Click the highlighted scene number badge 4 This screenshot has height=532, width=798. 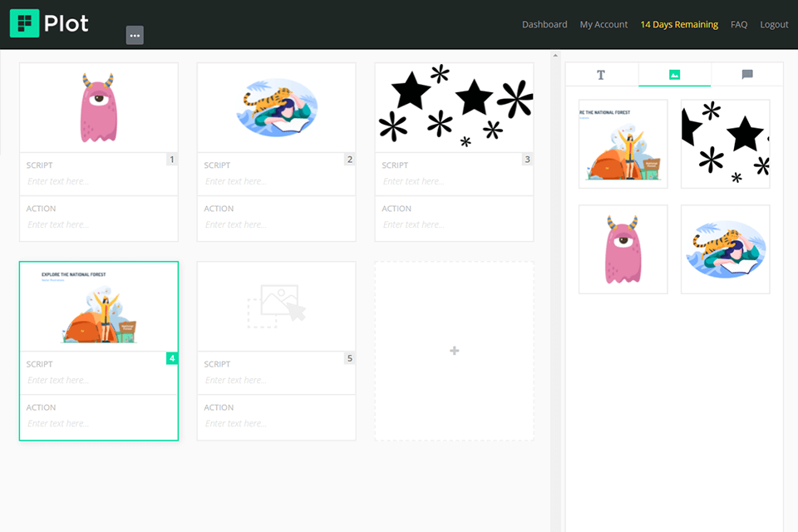[x=172, y=358]
